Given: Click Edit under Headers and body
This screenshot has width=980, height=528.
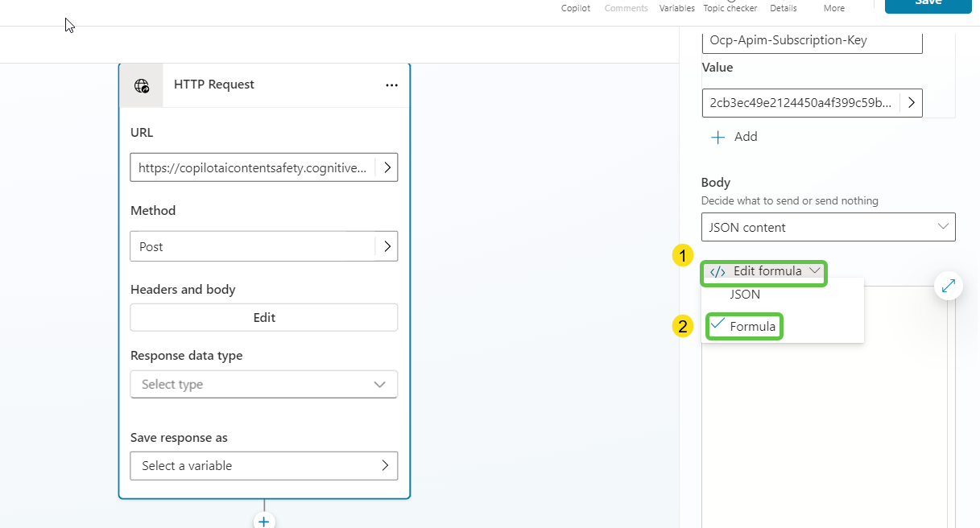Looking at the screenshot, I should [x=263, y=317].
